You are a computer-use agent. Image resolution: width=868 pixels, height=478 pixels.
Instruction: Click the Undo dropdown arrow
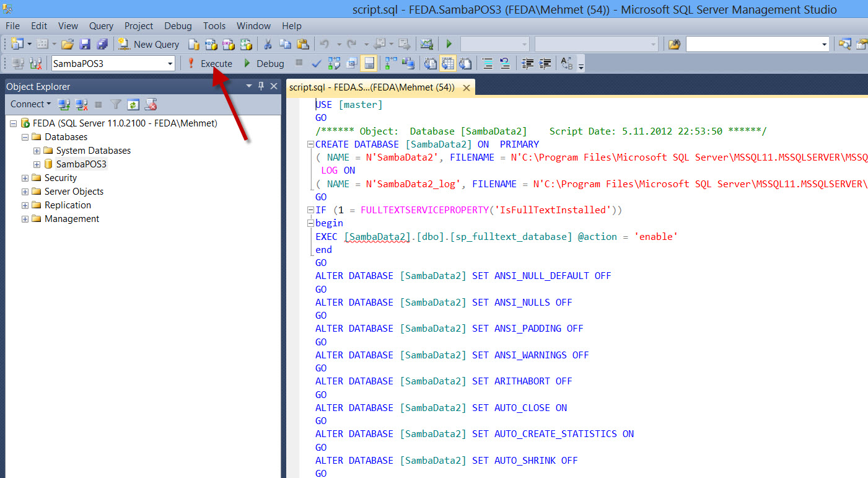[x=339, y=43]
